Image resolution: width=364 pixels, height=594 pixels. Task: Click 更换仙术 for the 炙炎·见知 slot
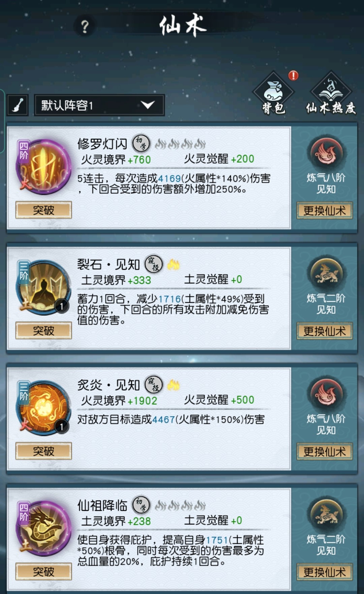pos(325,452)
